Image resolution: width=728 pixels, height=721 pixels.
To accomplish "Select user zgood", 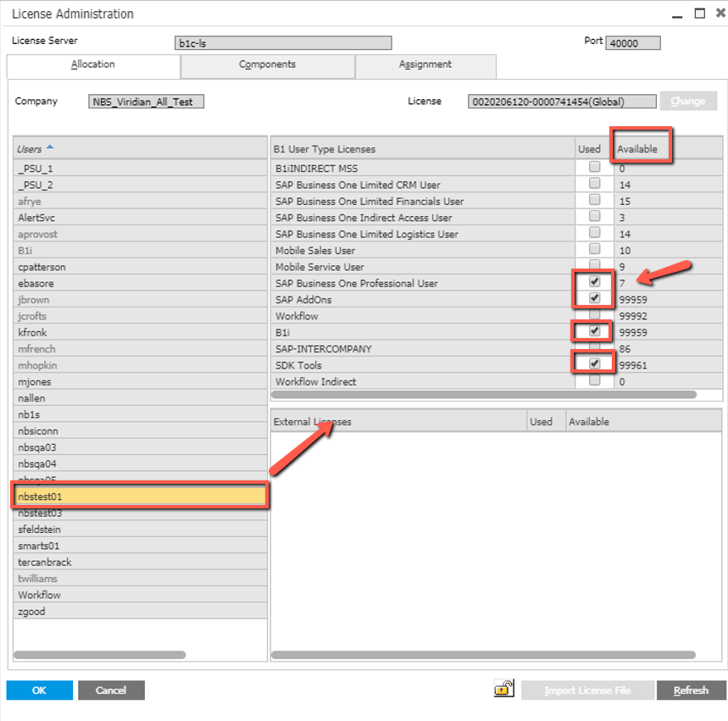I will pos(140,611).
